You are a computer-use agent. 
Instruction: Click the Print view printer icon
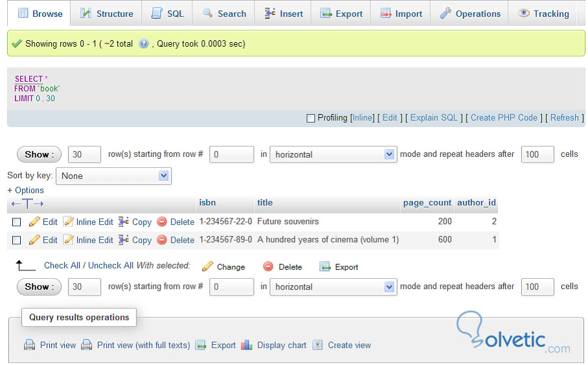tap(30, 345)
